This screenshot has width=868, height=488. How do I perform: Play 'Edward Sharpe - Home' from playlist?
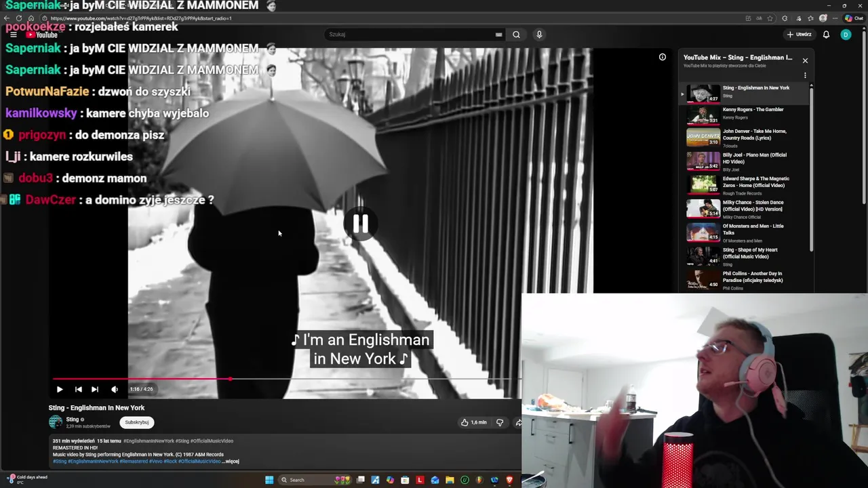click(745, 185)
